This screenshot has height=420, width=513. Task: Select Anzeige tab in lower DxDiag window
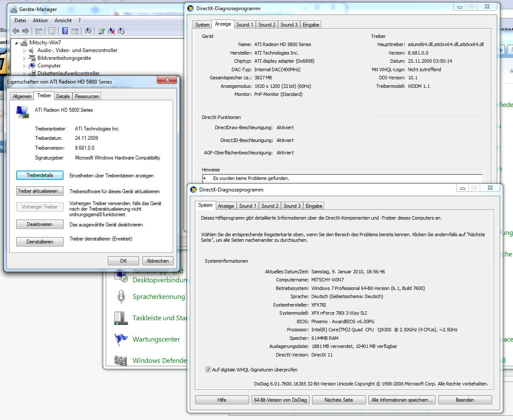point(226,206)
